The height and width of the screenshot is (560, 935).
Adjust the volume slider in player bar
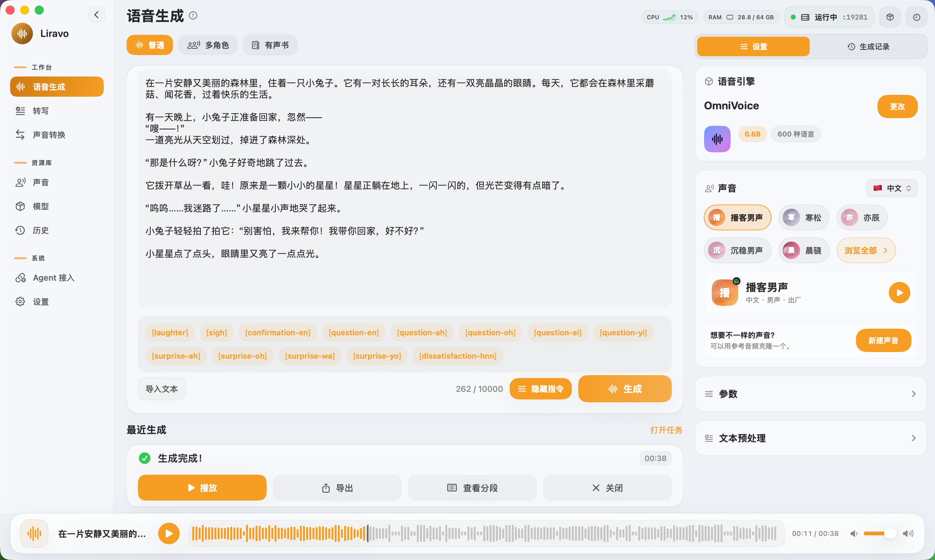(x=880, y=533)
